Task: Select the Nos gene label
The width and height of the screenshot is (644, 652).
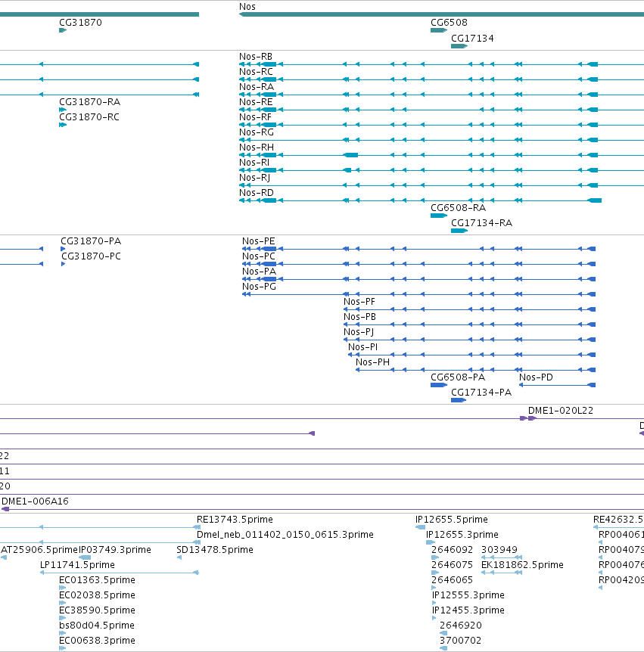Action: 247,7
